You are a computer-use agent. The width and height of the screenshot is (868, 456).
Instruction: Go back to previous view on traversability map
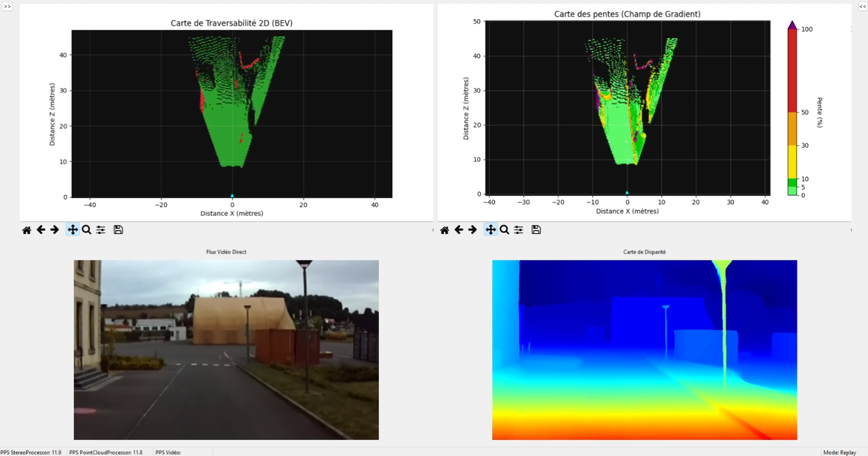41,230
